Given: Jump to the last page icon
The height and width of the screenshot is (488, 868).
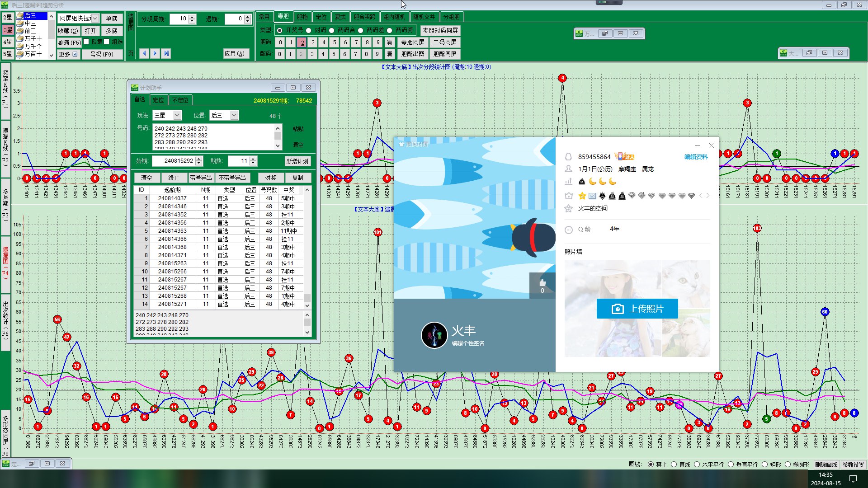Looking at the screenshot, I should point(166,53).
